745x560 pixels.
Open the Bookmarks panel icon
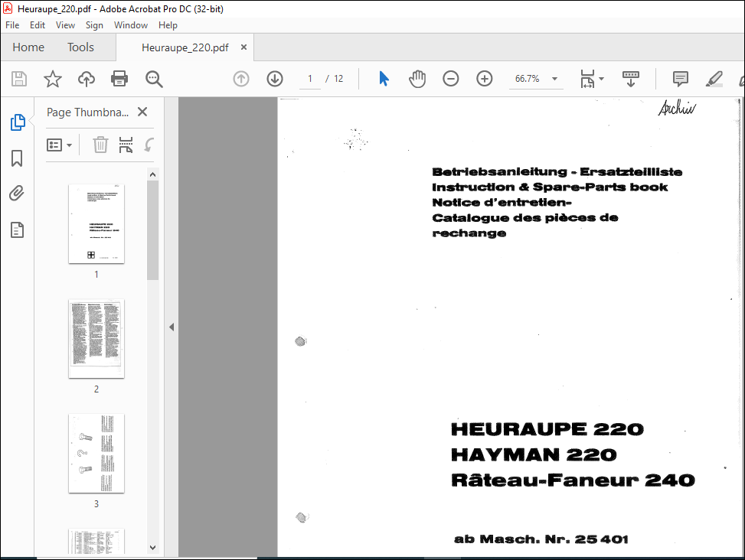click(x=17, y=158)
